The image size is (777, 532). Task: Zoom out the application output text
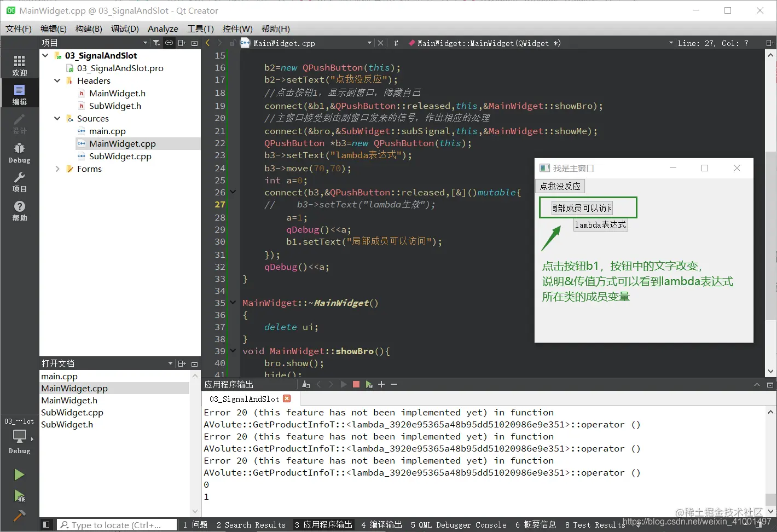click(394, 384)
